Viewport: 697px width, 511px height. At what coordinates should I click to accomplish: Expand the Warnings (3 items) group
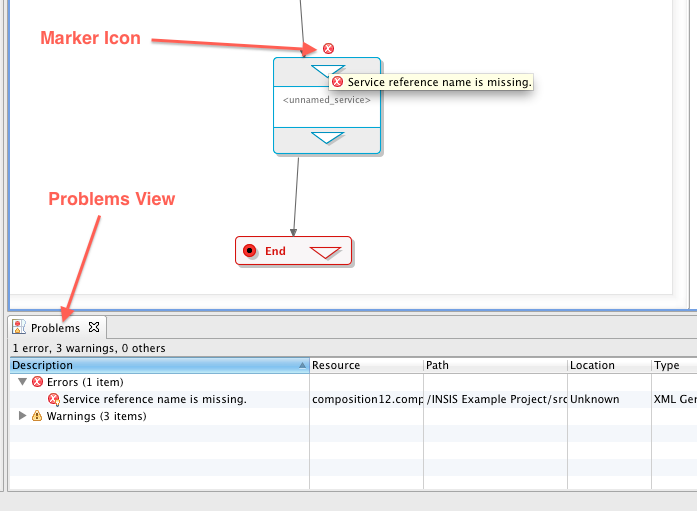tap(23, 416)
